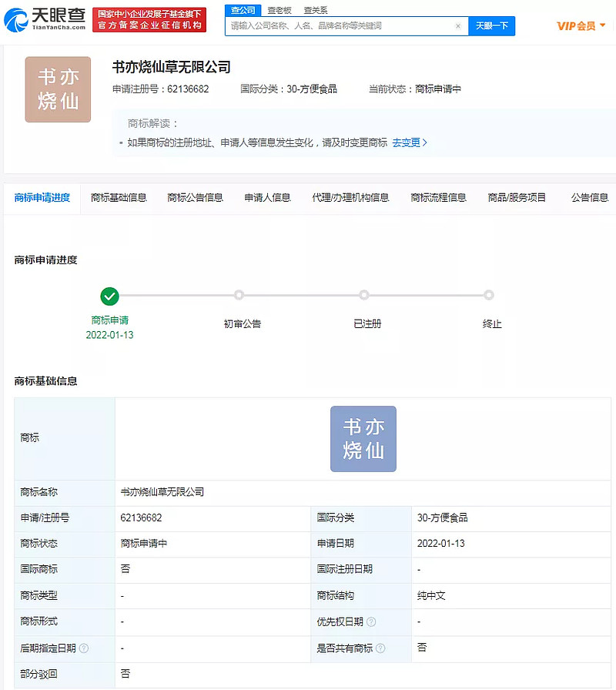This screenshot has height=690, width=616.
Task: Switch to the 商品/服务项目 tab
Action: pos(517,198)
